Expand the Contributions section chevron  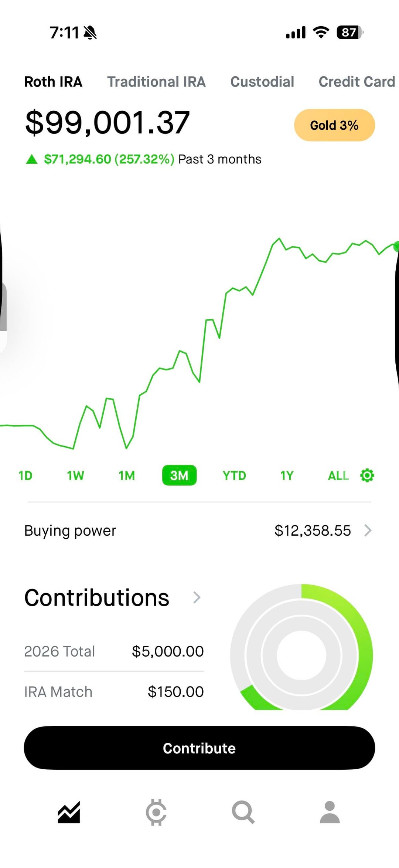[197, 597]
